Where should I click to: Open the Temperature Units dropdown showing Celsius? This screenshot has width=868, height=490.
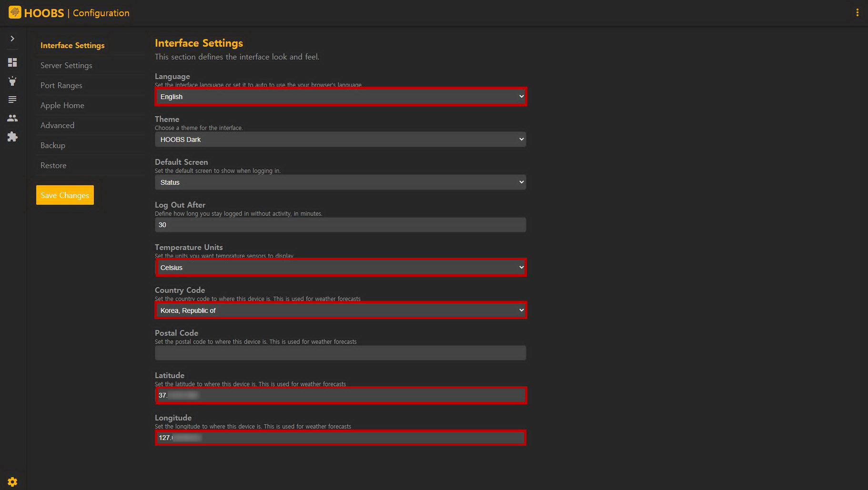click(341, 268)
